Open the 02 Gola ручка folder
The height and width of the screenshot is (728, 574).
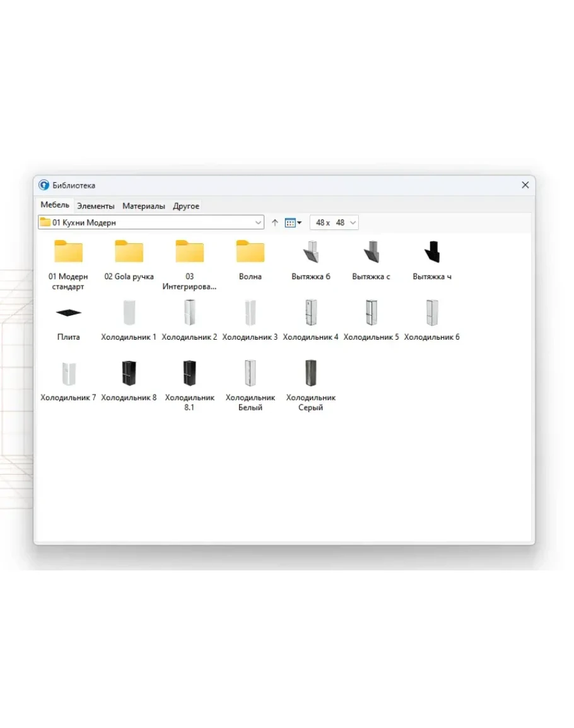(x=129, y=251)
